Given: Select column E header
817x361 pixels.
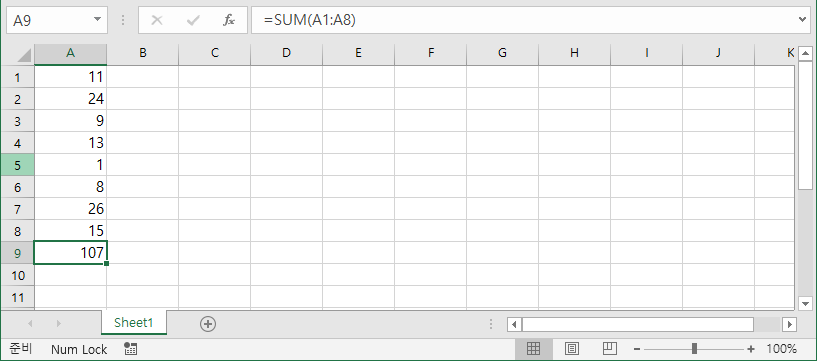Looking at the screenshot, I should (358, 54).
